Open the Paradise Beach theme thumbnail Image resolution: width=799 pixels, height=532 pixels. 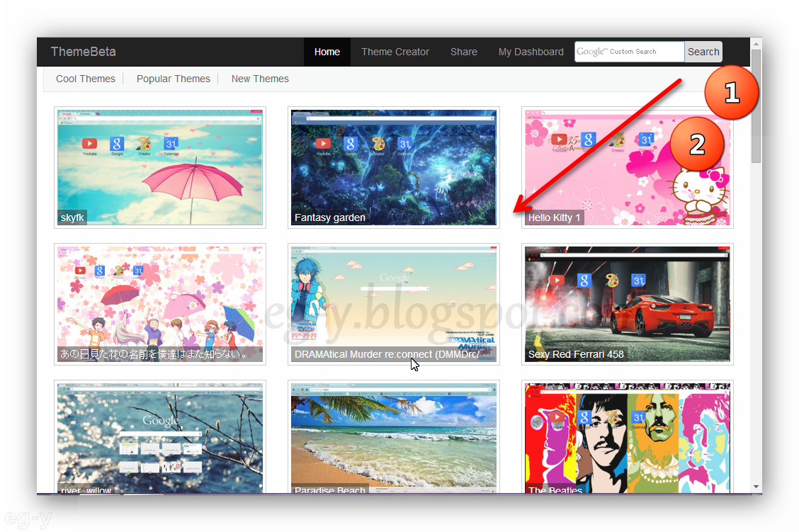(x=393, y=437)
